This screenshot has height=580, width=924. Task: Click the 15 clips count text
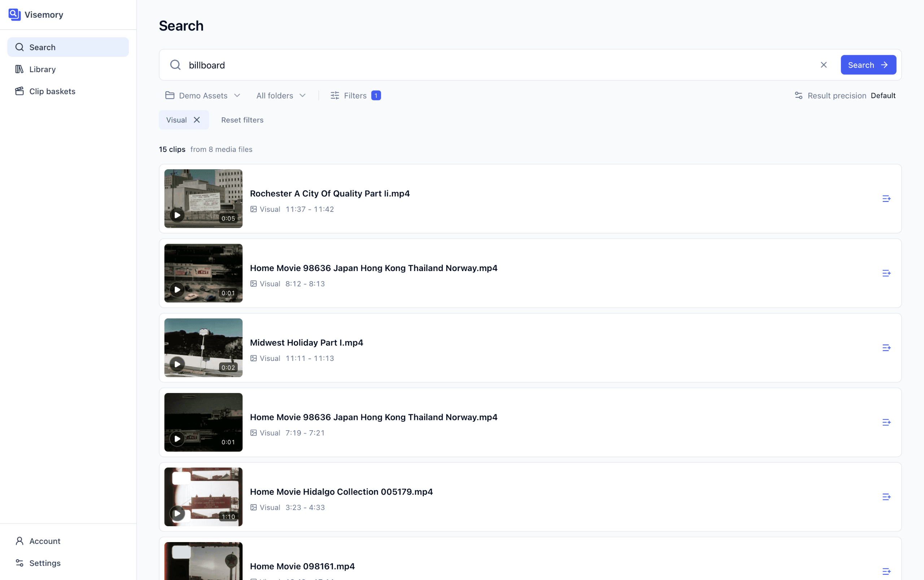(x=172, y=149)
